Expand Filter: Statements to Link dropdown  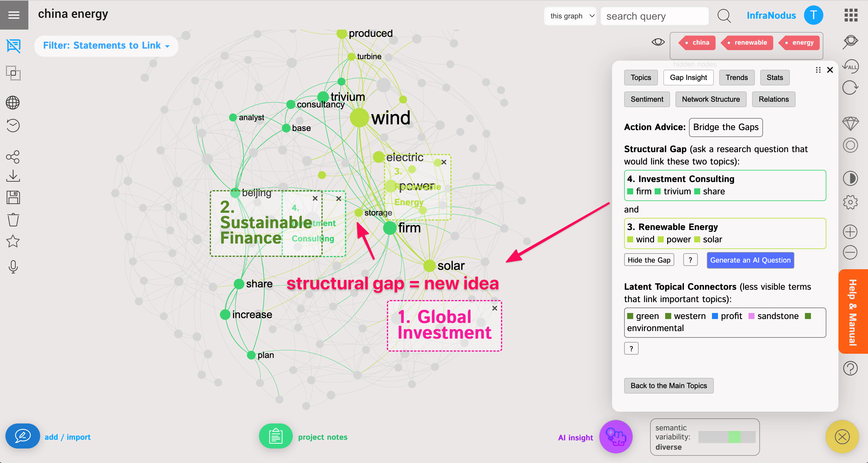tap(106, 46)
